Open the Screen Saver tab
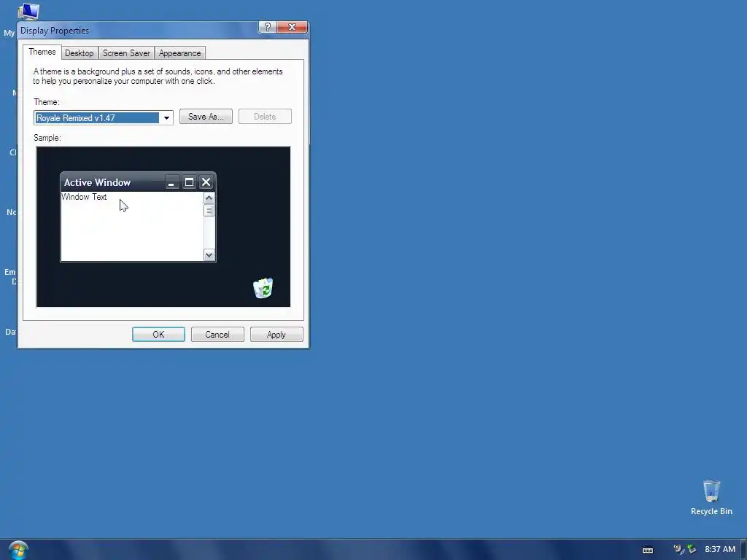Screen dimensions: 747x560 (126, 53)
